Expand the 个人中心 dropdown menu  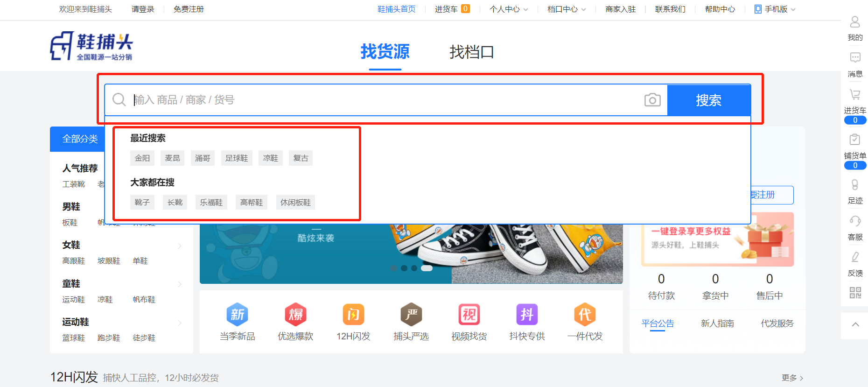pyautogui.click(x=508, y=9)
